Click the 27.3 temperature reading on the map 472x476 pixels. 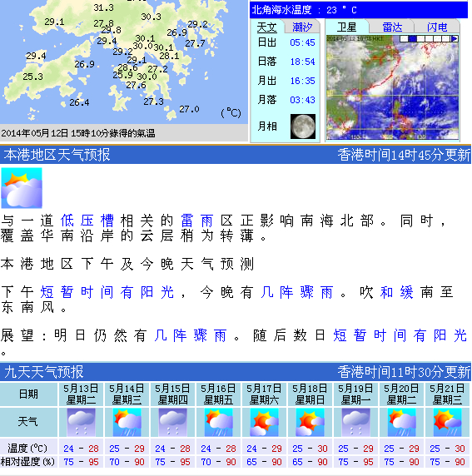click(x=153, y=102)
